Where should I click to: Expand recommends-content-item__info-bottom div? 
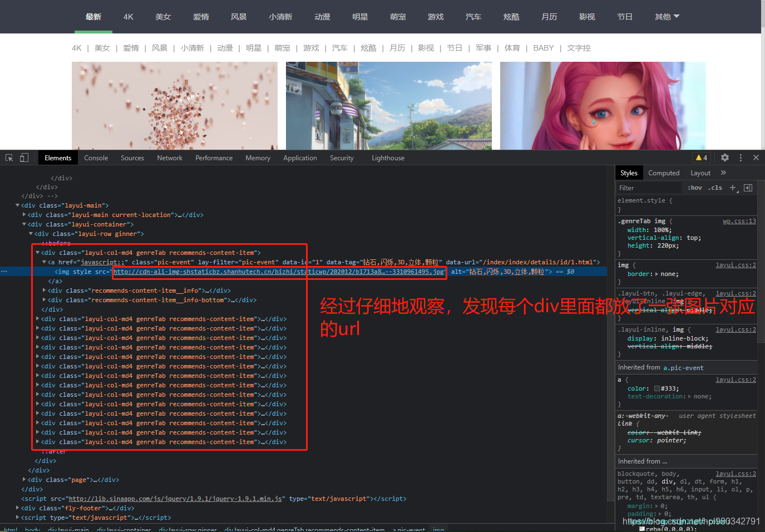tap(45, 300)
